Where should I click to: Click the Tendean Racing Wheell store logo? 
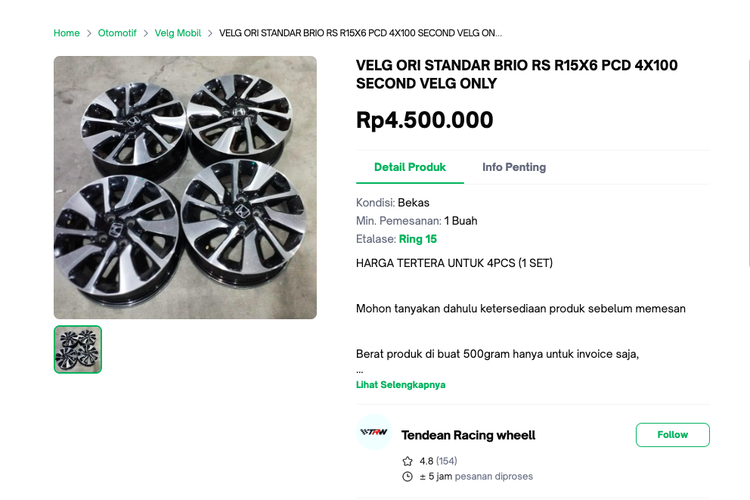(x=374, y=432)
